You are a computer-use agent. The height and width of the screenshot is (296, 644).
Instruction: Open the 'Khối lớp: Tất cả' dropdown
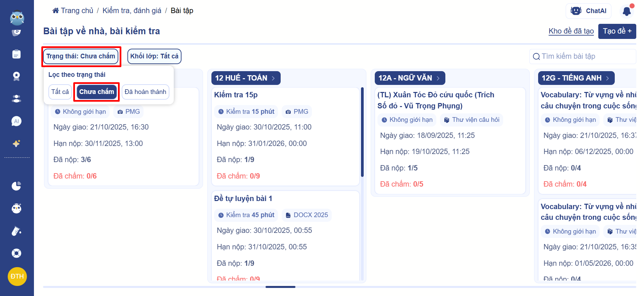coord(154,56)
